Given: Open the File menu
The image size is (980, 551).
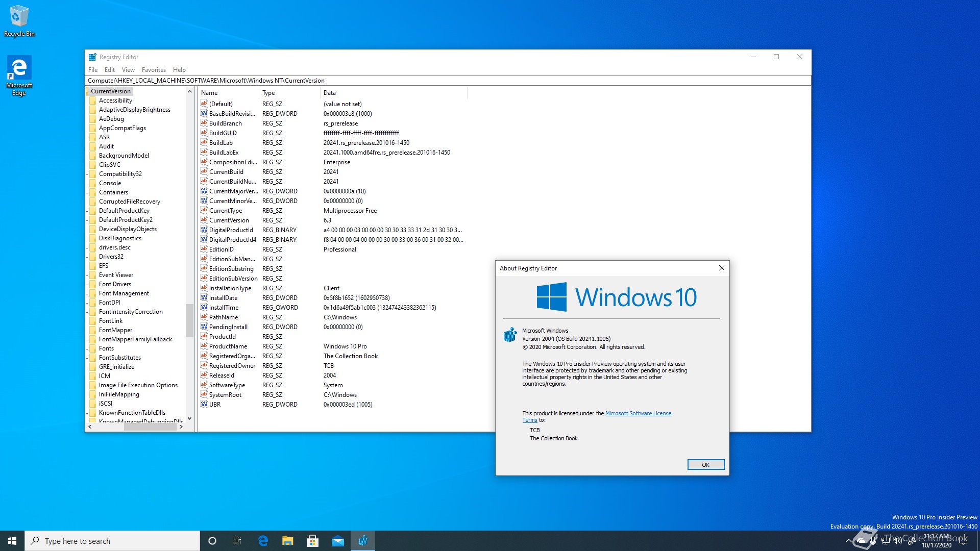Looking at the screenshot, I should 93,70.
